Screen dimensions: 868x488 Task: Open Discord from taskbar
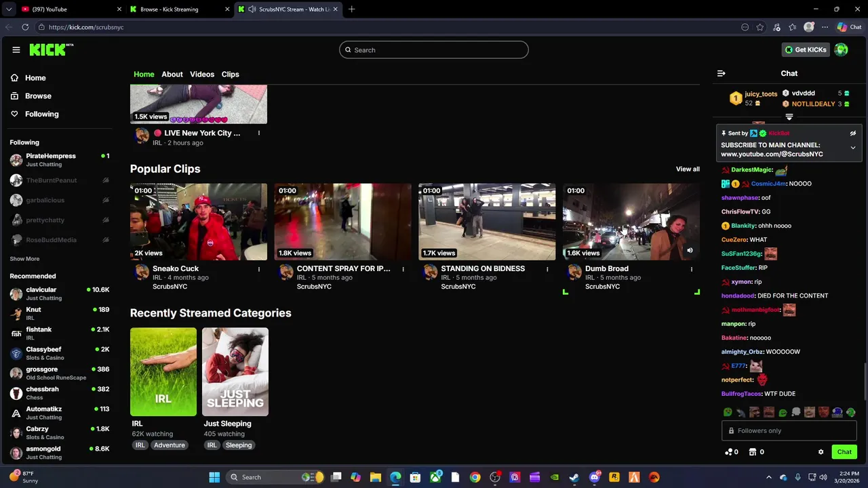click(595, 477)
